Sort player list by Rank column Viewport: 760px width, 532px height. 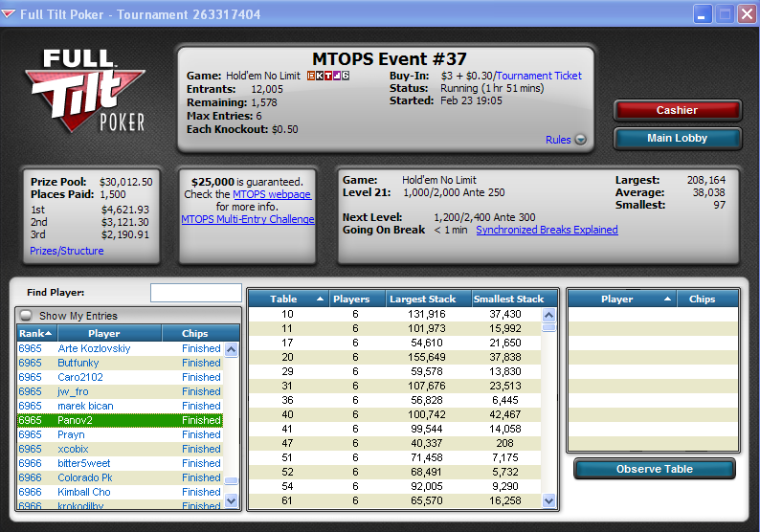36,333
